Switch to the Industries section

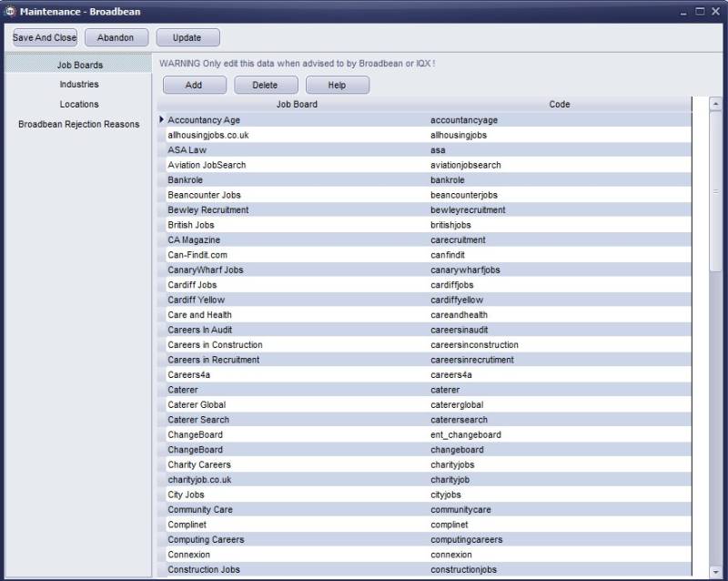79,84
